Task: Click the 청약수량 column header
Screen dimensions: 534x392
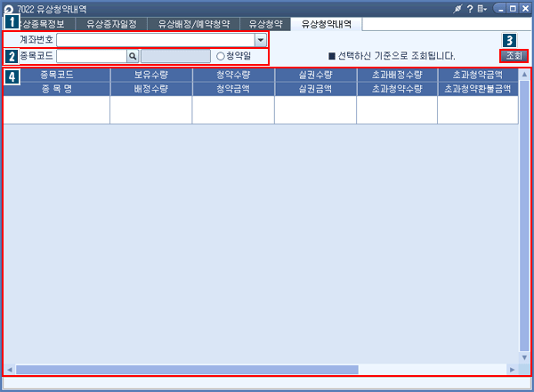Action: (x=233, y=75)
